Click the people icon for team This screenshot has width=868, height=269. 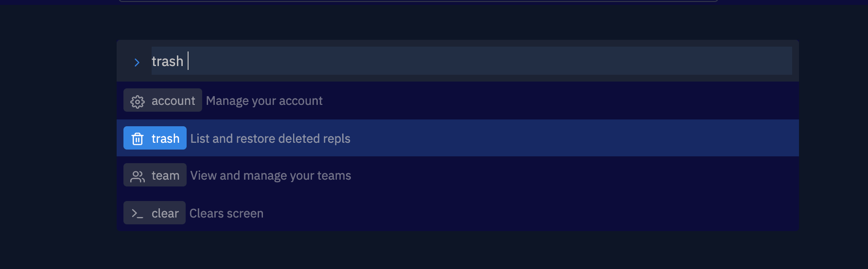(138, 176)
